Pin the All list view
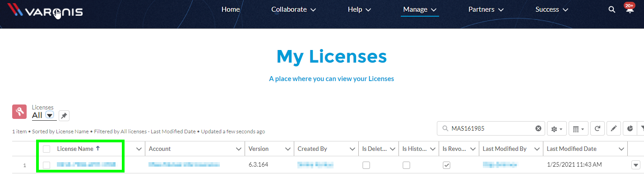 [x=64, y=116]
